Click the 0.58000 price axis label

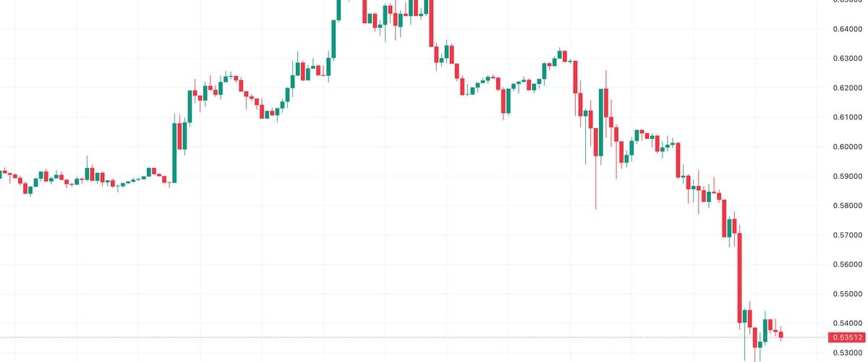click(x=847, y=206)
